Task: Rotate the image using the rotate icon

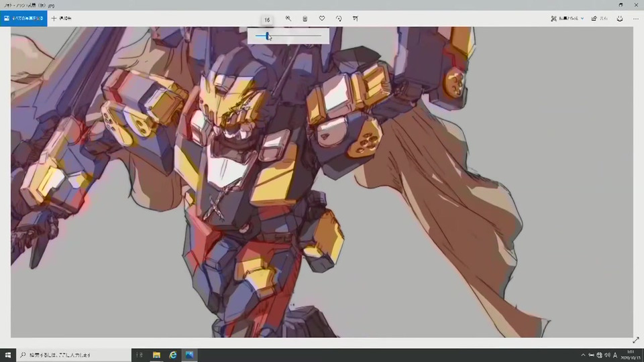Action: coord(339,19)
